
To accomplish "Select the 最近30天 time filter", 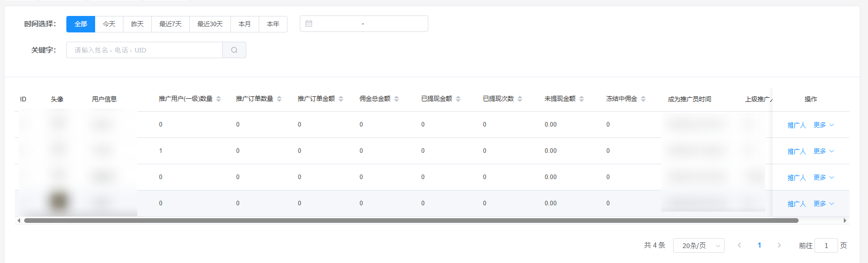I will 210,24.
